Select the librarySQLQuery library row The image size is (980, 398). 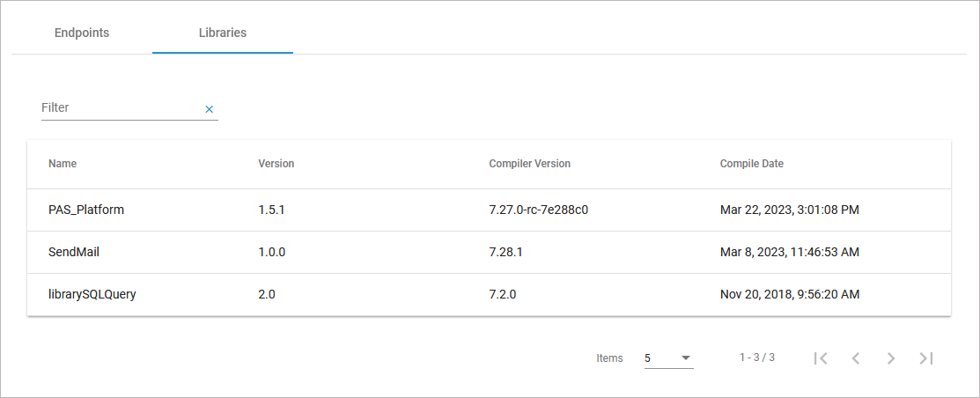[92, 295]
